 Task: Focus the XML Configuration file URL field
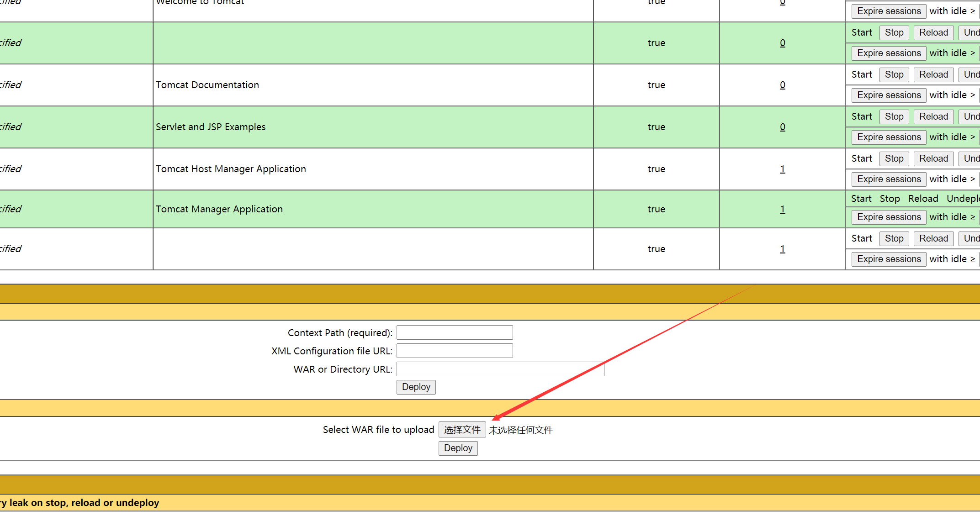click(x=454, y=351)
